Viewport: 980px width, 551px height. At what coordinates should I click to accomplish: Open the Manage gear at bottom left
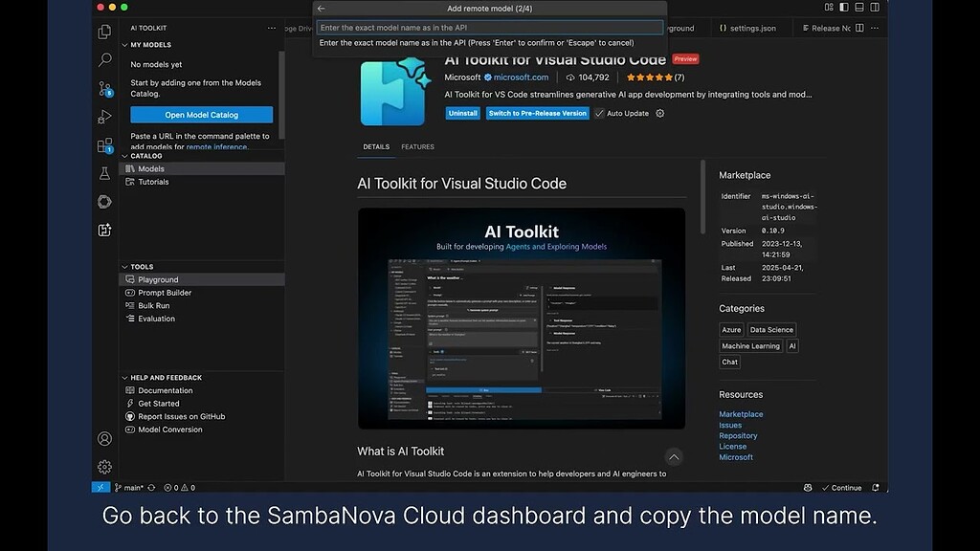pyautogui.click(x=103, y=467)
